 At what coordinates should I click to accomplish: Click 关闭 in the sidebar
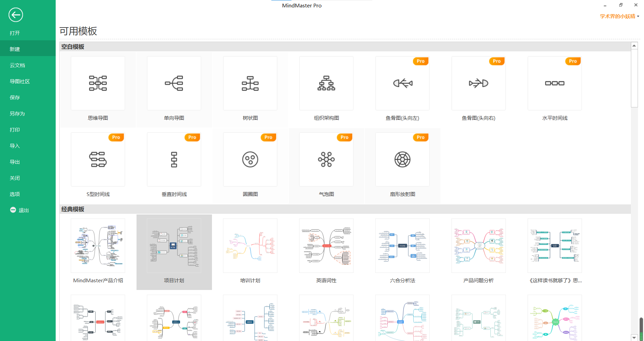(28, 178)
